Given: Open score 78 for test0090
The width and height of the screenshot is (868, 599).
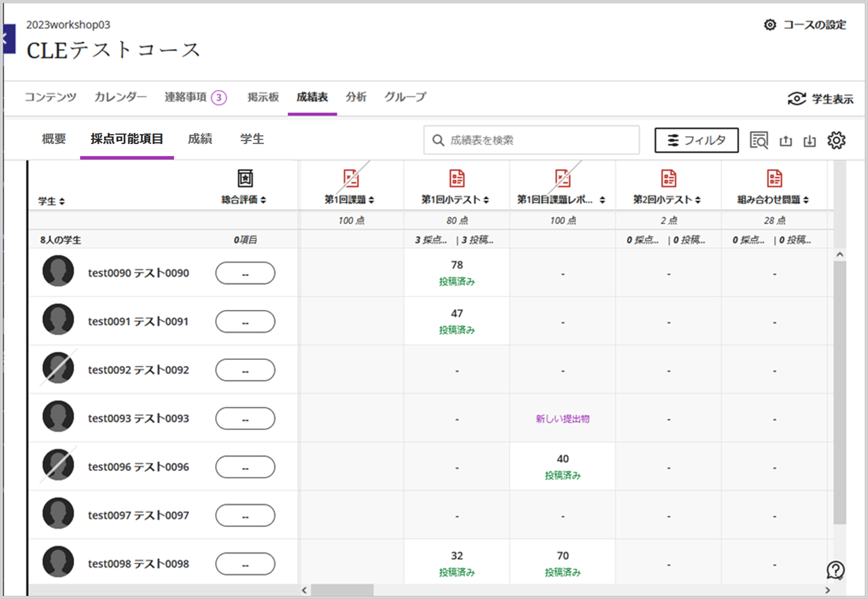Looking at the screenshot, I should pos(457,265).
